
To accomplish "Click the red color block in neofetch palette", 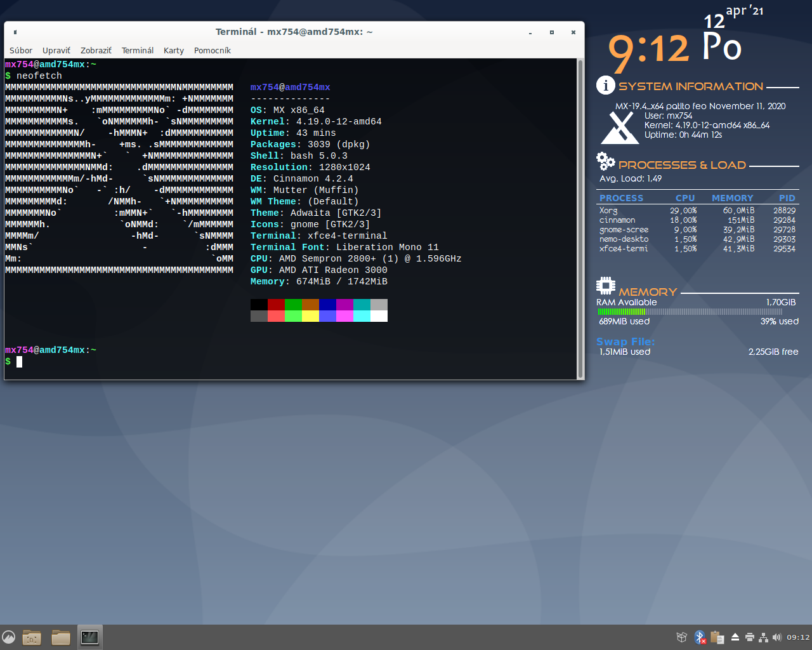I will tap(276, 304).
